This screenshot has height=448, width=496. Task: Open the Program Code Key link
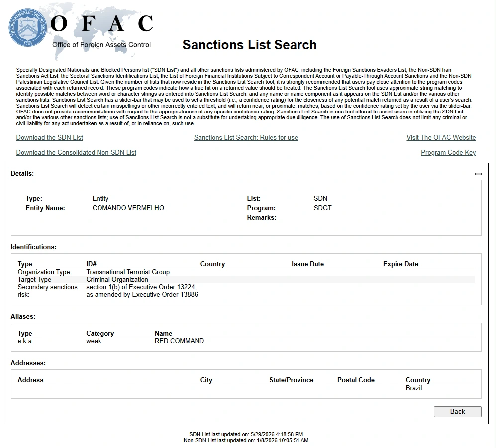pos(448,153)
